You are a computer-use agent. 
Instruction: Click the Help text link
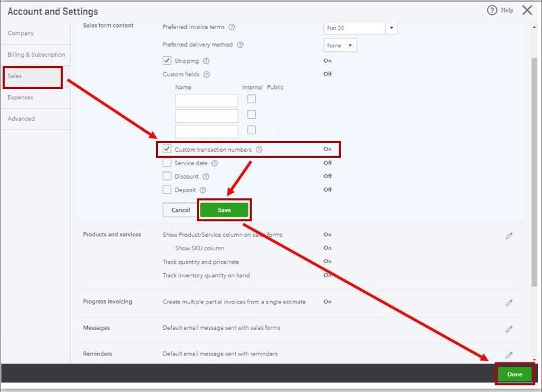(507, 10)
